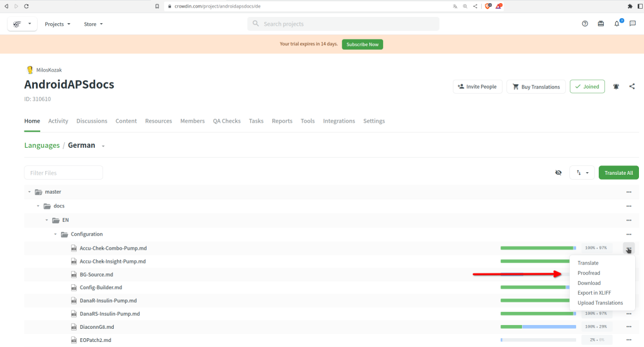Open options menu for master folder
Screen dimensions: 644x347
pos(629,192)
